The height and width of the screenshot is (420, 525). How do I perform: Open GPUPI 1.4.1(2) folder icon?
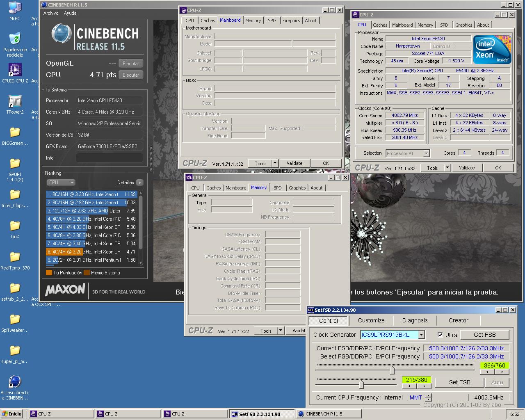(15, 169)
